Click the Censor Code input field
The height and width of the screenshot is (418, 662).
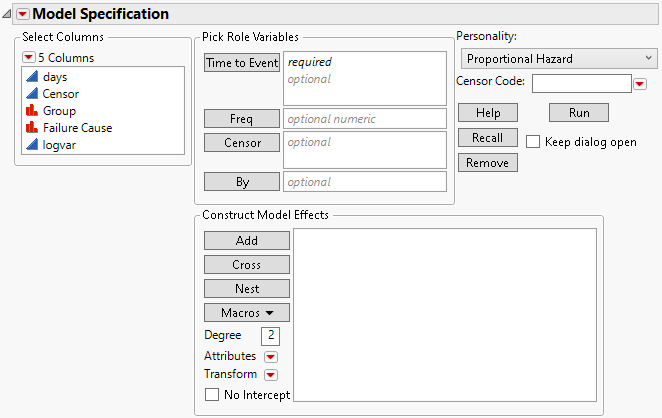[581, 83]
